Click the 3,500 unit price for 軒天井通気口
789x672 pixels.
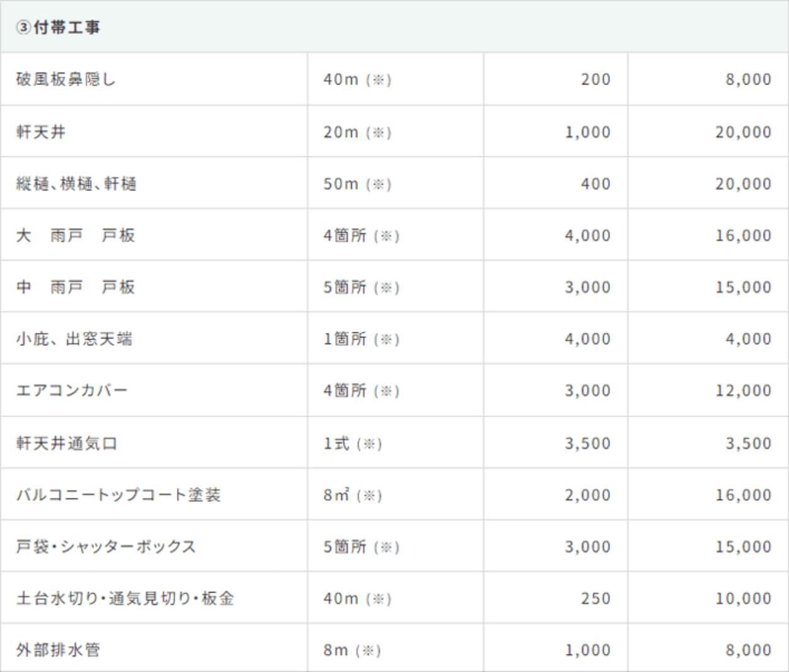pos(587,443)
